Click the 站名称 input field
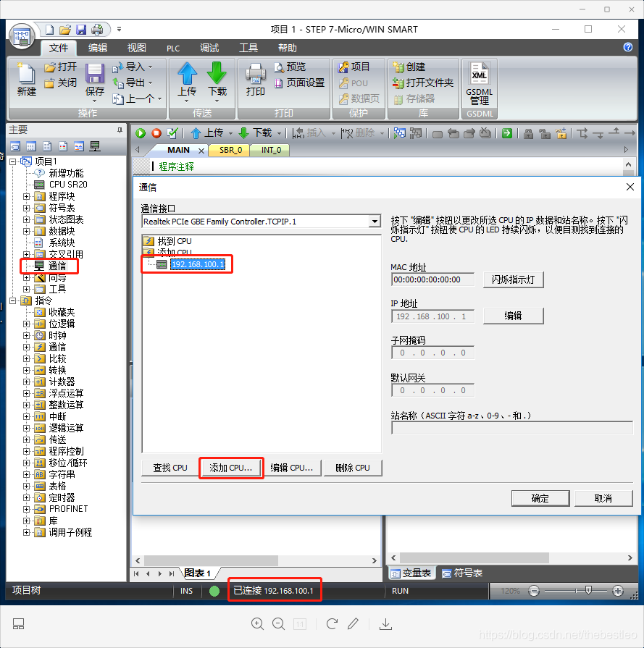This screenshot has height=648, width=644. click(512, 428)
